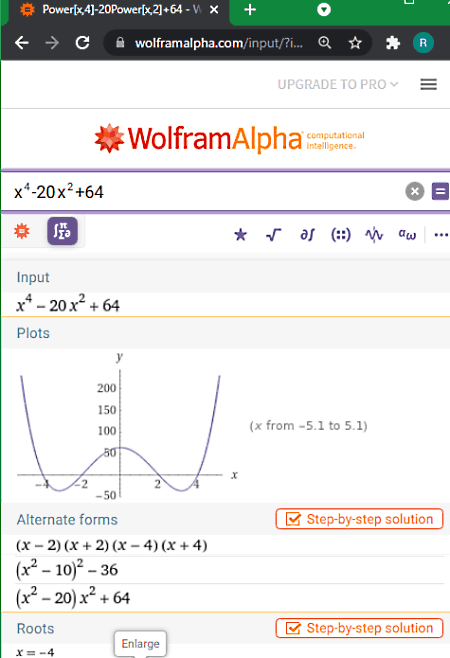The height and width of the screenshot is (658, 450).
Task: Open the browser extensions puzzle icon
Action: tap(392, 43)
